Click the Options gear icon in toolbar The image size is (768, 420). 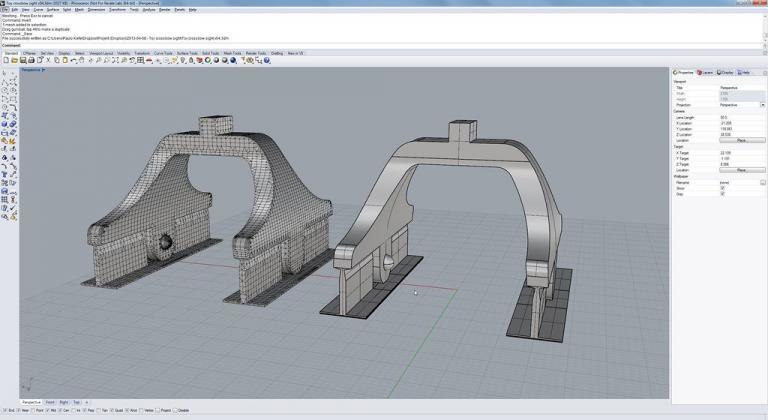coord(250,60)
